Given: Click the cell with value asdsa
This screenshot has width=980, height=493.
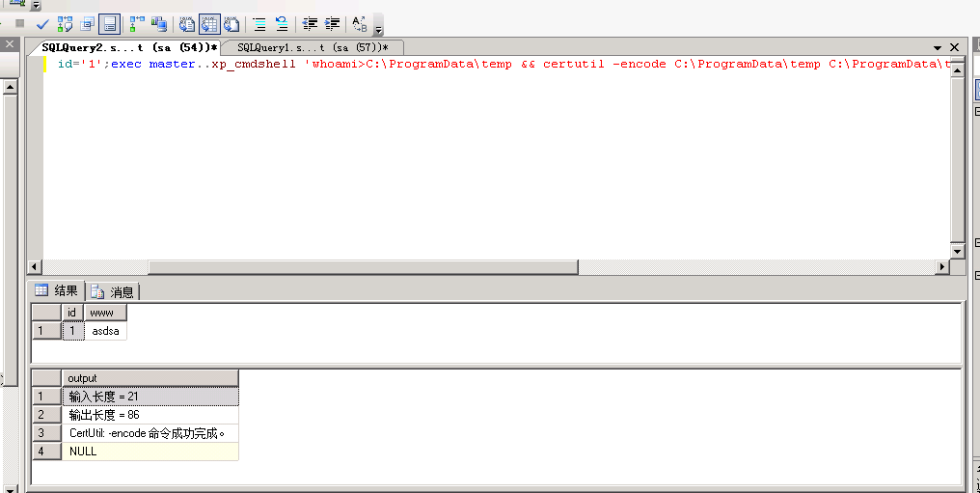Looking at the screenshot, I should (x=105, y=331).
